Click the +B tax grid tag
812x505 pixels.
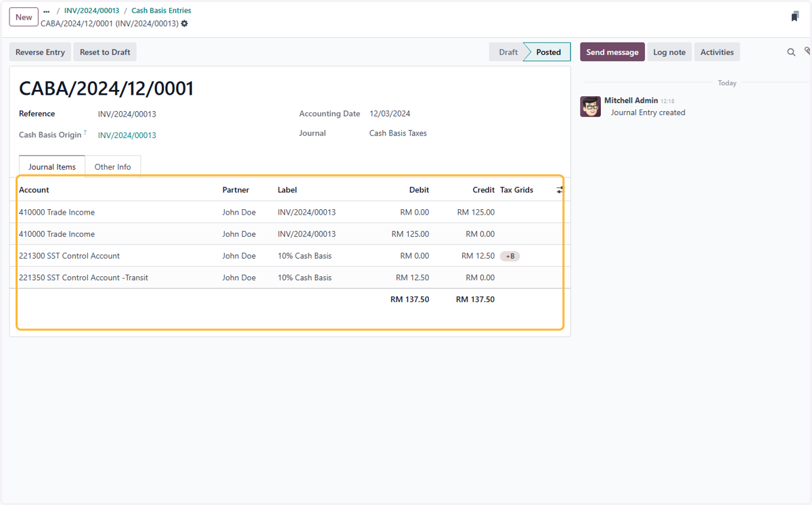[x=510, y=256]
